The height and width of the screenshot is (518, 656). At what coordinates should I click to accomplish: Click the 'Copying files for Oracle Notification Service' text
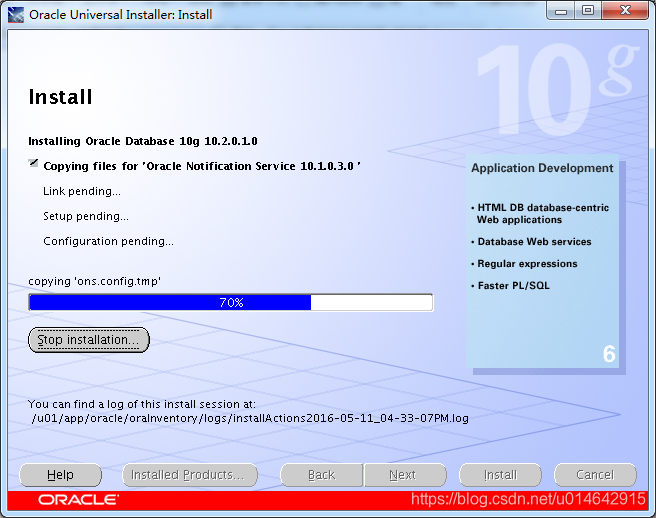202,166
